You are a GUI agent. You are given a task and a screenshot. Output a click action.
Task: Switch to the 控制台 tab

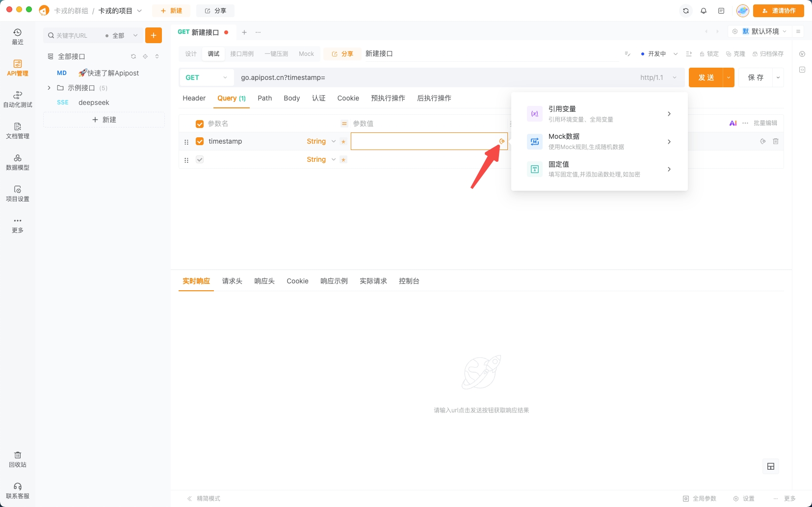409,281
